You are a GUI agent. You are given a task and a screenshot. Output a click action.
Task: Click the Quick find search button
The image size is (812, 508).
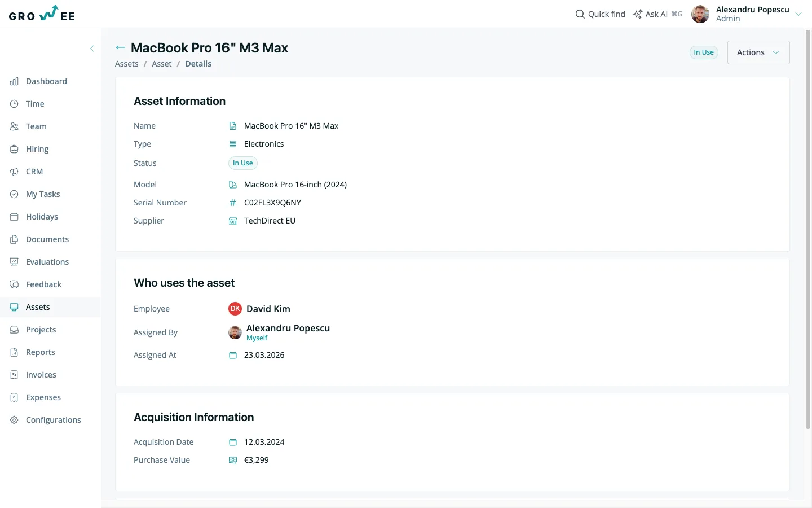click(600, 14)
